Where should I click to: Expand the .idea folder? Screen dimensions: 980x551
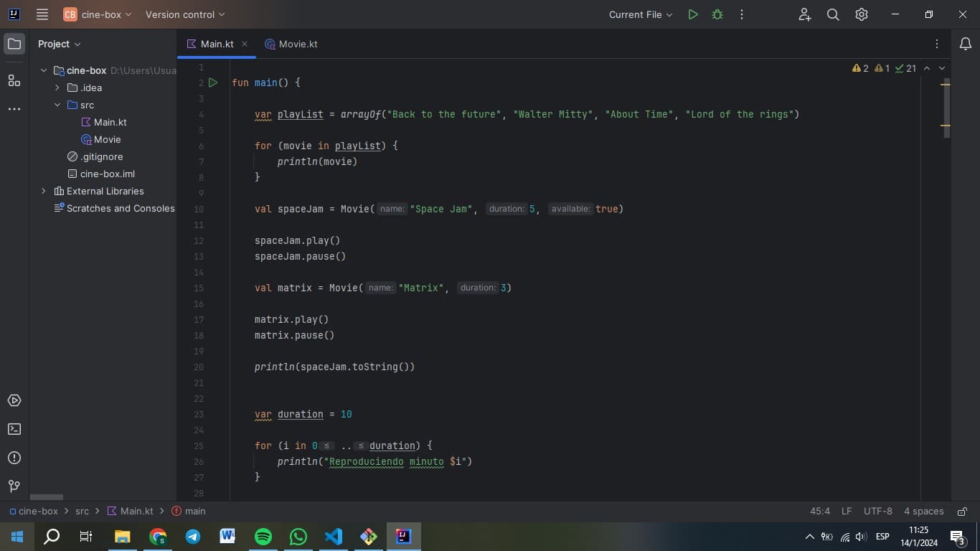point(57,88)
